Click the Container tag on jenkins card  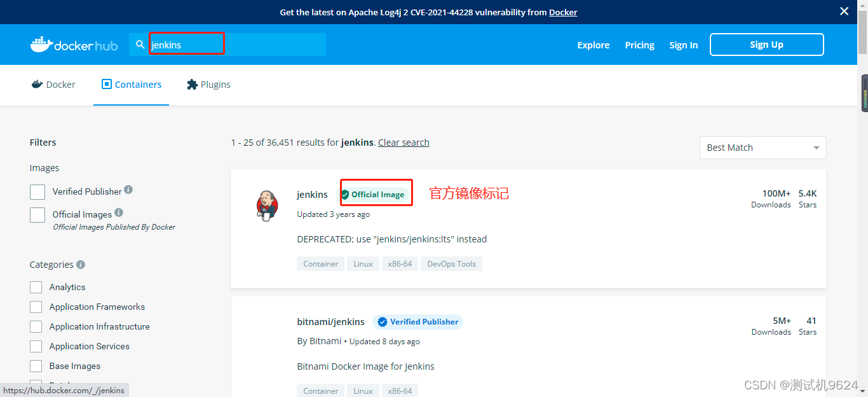click(x=320, y=264)
